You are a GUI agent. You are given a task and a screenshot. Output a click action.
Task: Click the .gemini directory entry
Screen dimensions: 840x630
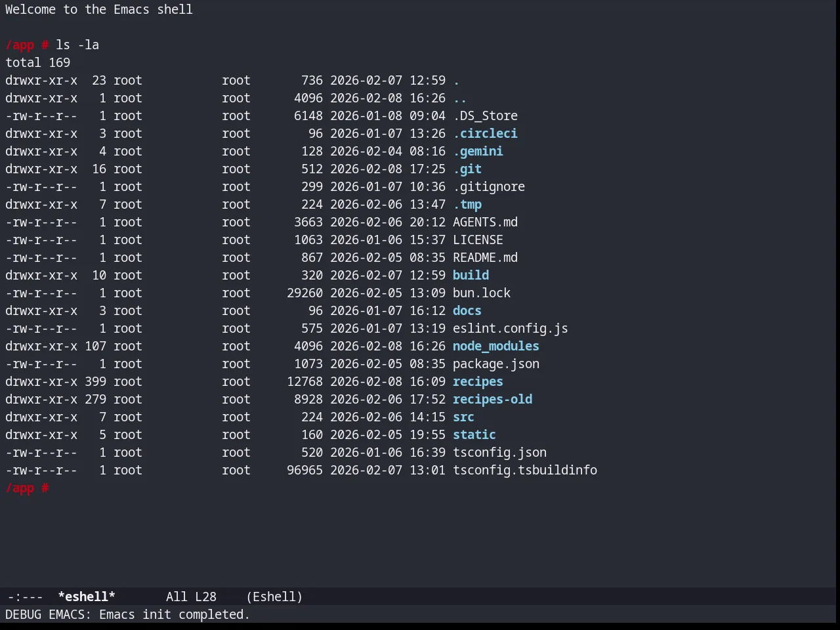478,151
